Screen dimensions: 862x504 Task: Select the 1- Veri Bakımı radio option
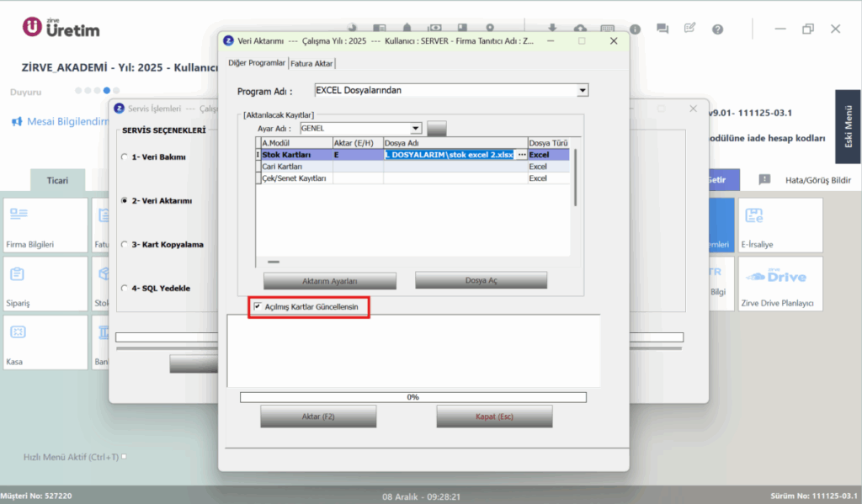pyautogui.click(x=125, y=157)
